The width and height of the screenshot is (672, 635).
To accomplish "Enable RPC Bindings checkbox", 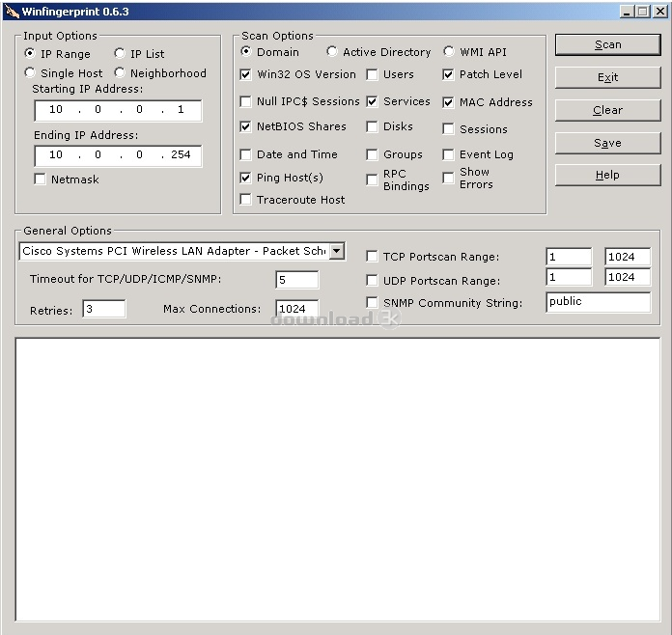I will point(372,179).
